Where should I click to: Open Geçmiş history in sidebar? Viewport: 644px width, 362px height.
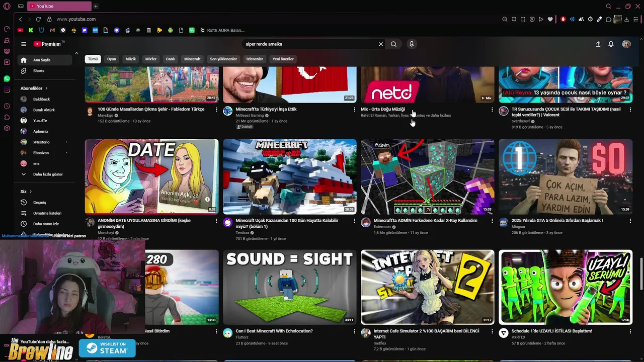pos(44,203)
